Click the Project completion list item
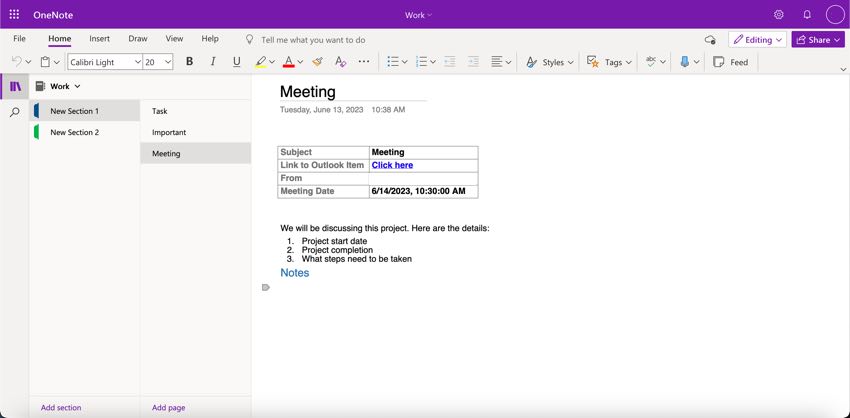Screen dimensions: 850x418 click(x=337, y=250)
